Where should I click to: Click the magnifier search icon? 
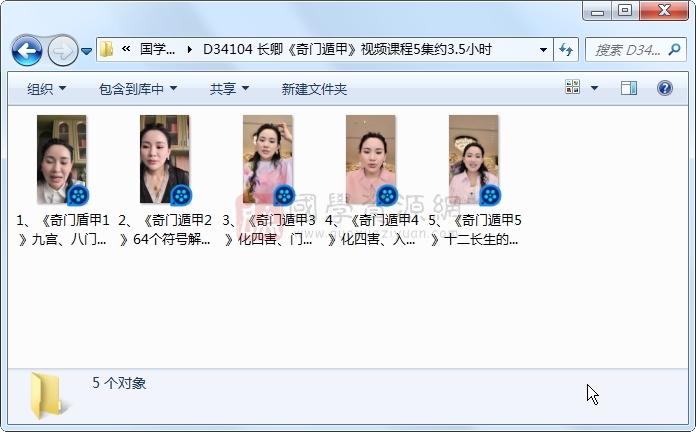[x=674, y=49]
